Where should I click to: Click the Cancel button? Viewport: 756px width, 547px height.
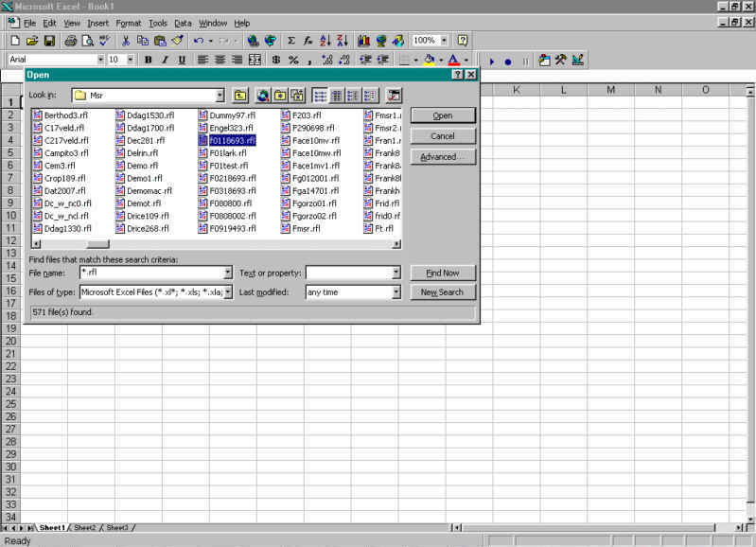tap(443, 136)
